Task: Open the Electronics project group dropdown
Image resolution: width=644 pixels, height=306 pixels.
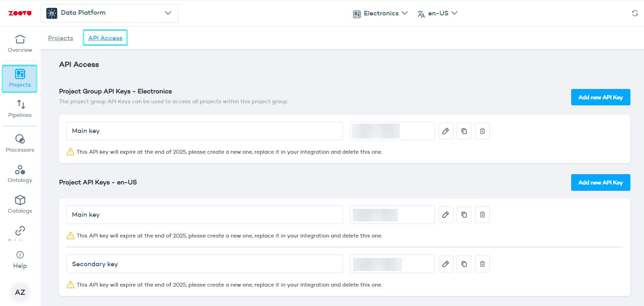Action: click(x=380, y=13)
